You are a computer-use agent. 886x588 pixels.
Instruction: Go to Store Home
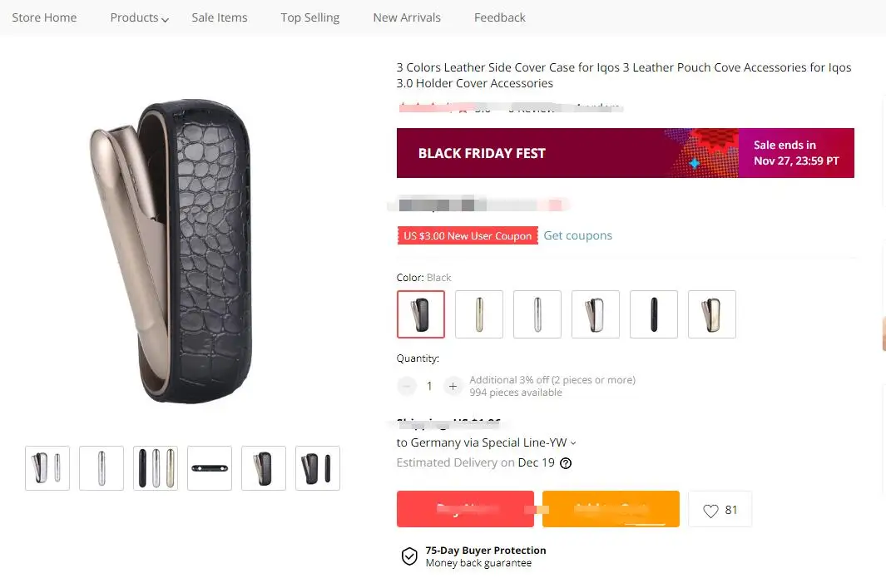tap(44, 17)
